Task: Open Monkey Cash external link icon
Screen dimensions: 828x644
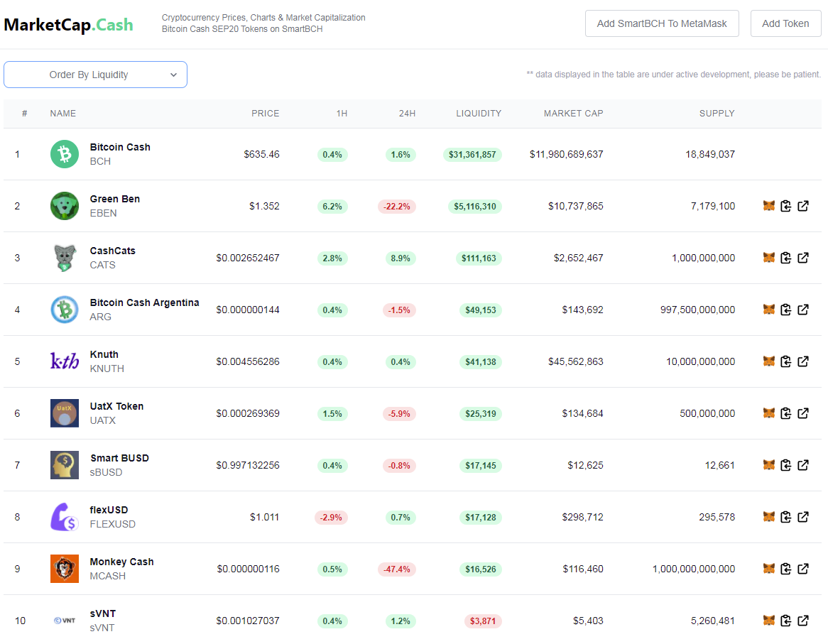Action: [803, 569]
